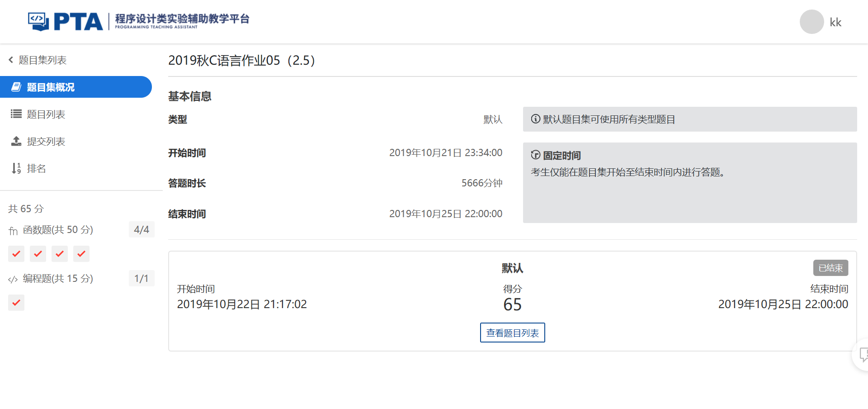Screen dimensions: 868x409
Task: Click the 查看题目列表 button
Action: coord(512,333)
